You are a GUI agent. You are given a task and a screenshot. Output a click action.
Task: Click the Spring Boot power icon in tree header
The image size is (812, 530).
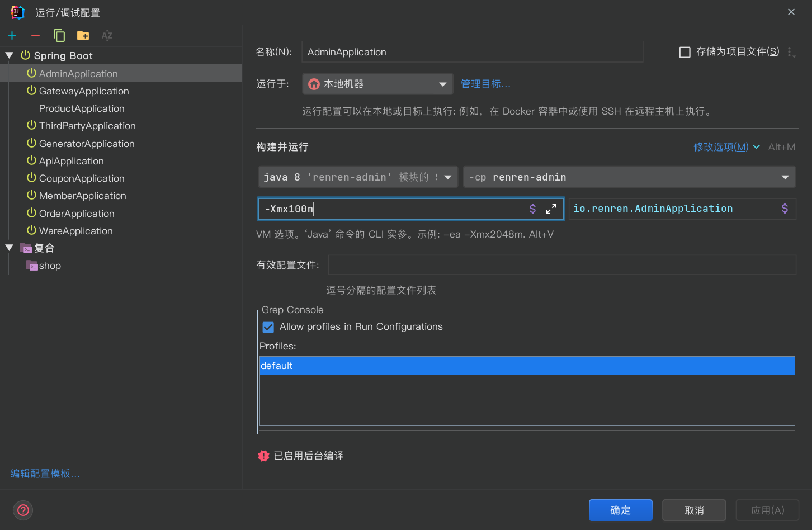pos(25,55)
